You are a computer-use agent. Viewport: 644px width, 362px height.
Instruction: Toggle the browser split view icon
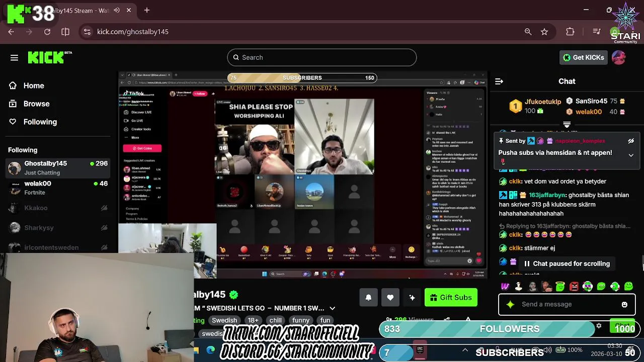(x=65, y=32)
